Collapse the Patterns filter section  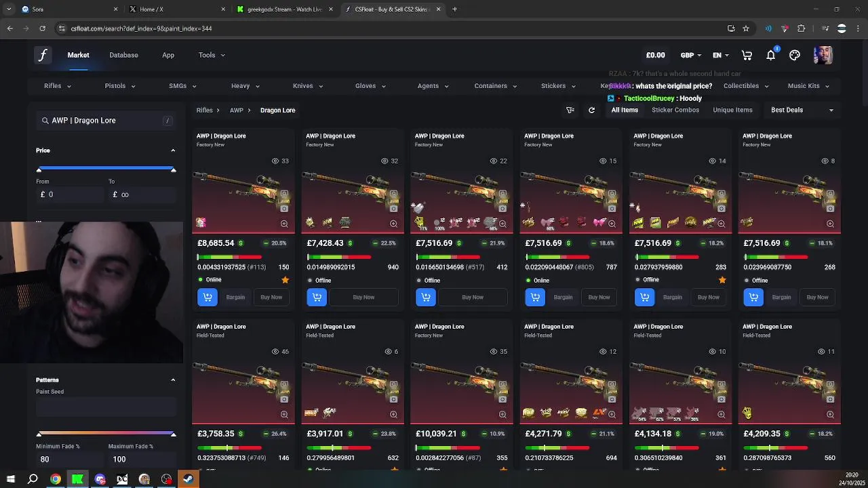click(x=173, y=380)
